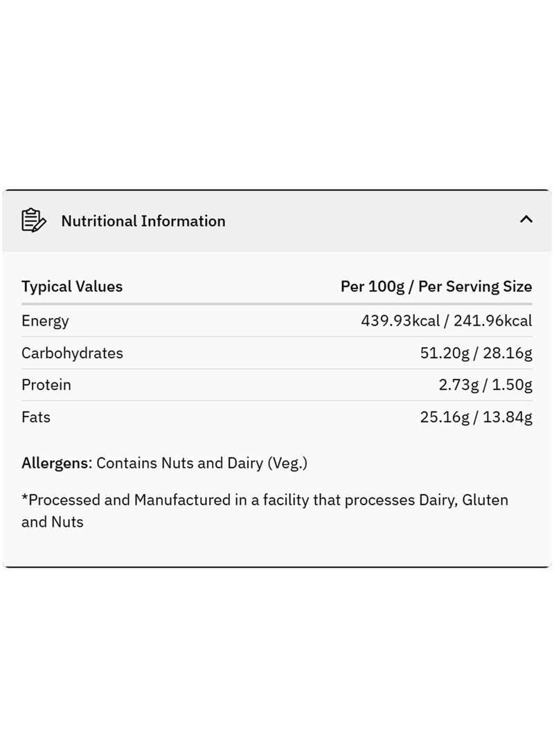Select the Carbohydrates row label
The height and width of the screenshot is (756, 554).
click(72, 353)
